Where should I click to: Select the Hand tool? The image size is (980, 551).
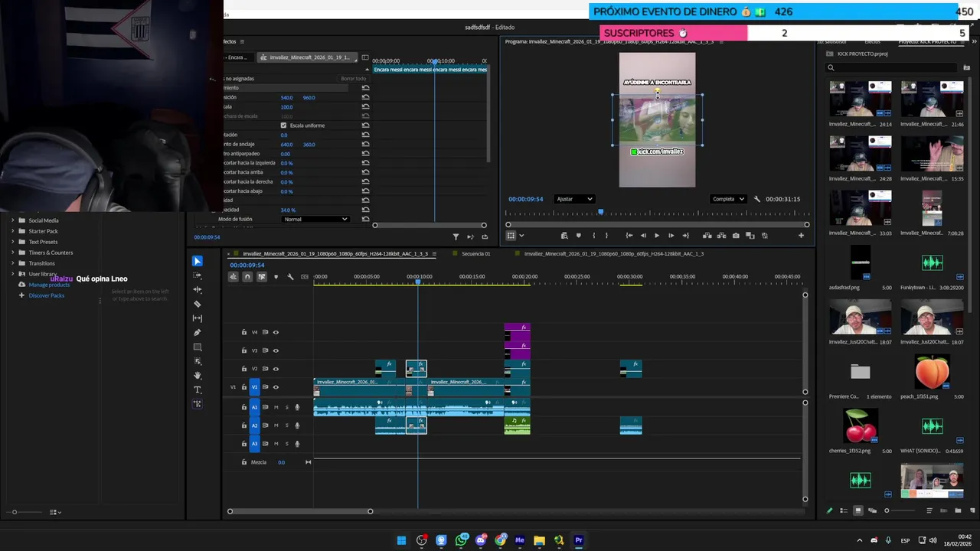pyautogui.click(x=197, y=375)
